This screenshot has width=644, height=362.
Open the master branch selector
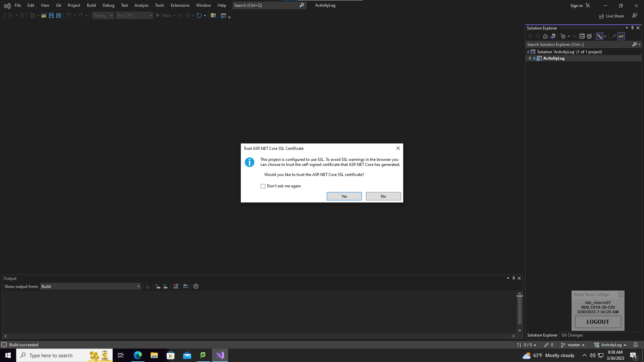pos(573,345)
